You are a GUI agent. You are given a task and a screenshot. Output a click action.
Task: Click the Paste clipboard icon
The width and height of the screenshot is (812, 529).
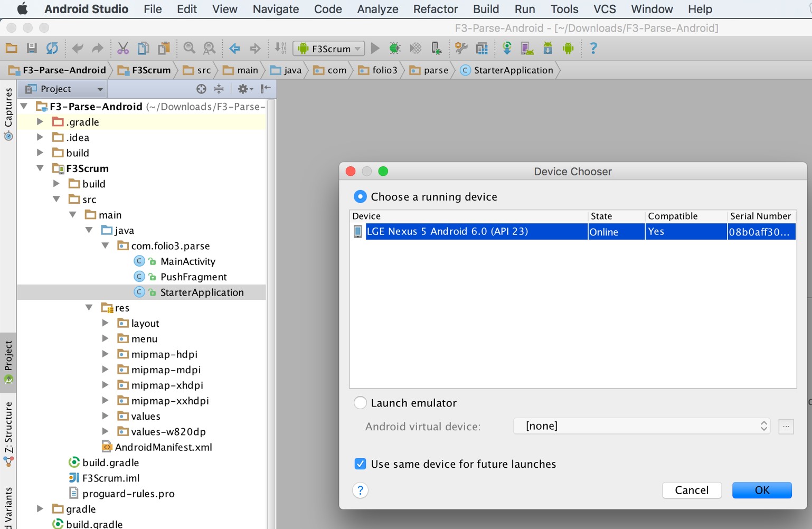pos(164,49)
